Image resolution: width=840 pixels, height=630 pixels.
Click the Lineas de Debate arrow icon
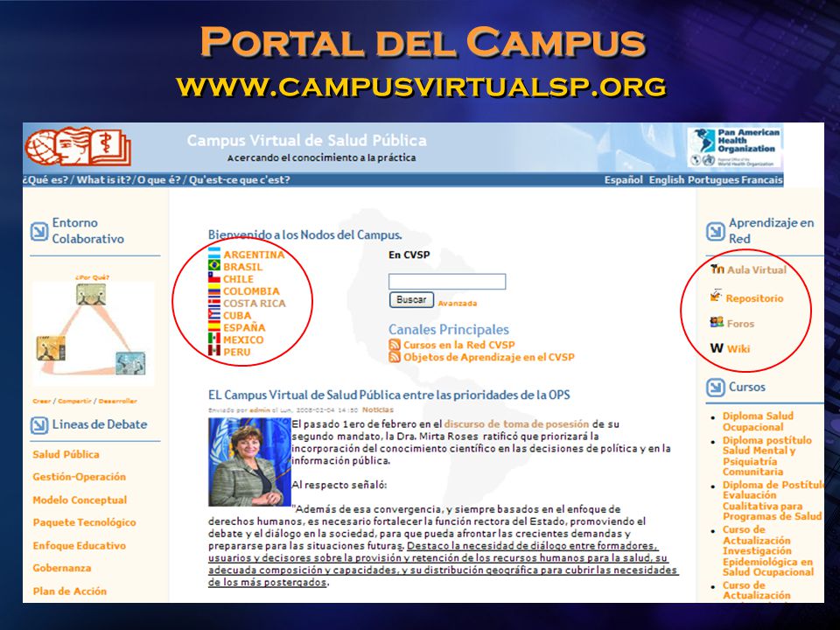click(x=39, y=425)
